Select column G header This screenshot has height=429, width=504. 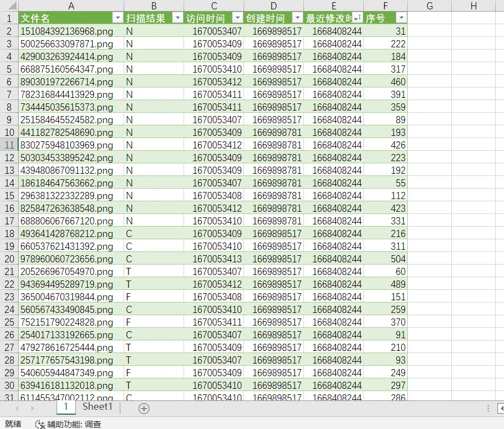click(430, 5)
